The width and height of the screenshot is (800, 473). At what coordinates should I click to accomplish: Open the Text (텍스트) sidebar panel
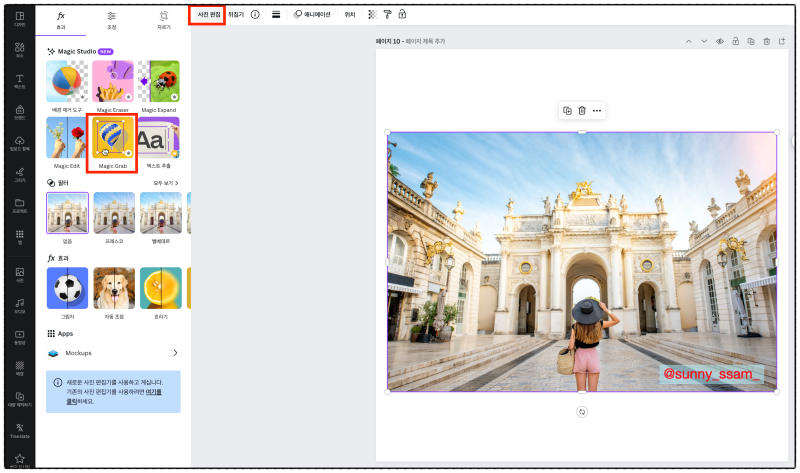[x=19, y=81]
